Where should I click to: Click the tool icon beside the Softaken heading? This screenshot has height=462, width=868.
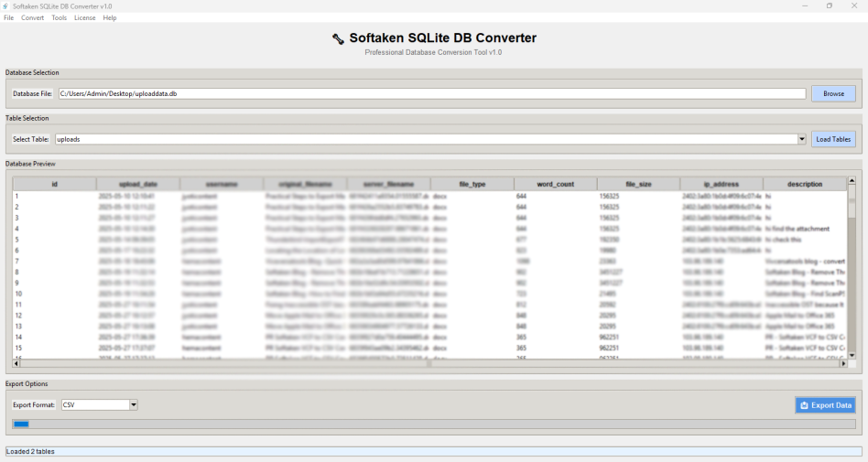coord(338,38)
